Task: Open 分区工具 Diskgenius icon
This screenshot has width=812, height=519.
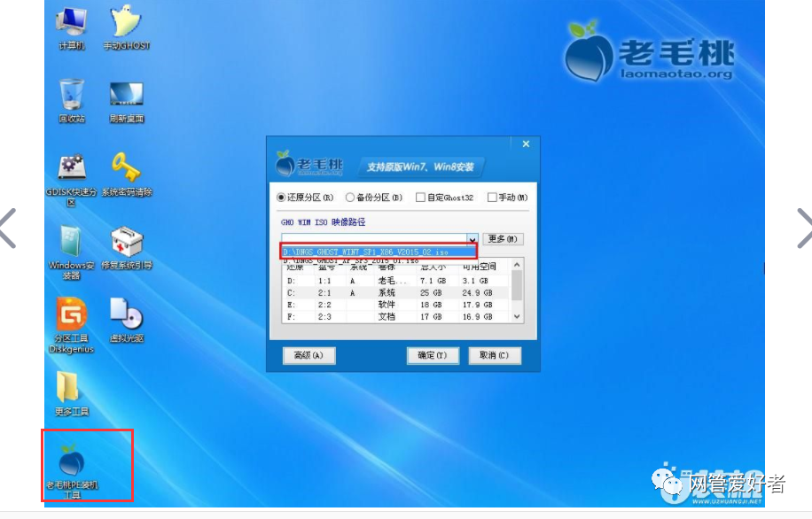Action: point(72,325)
